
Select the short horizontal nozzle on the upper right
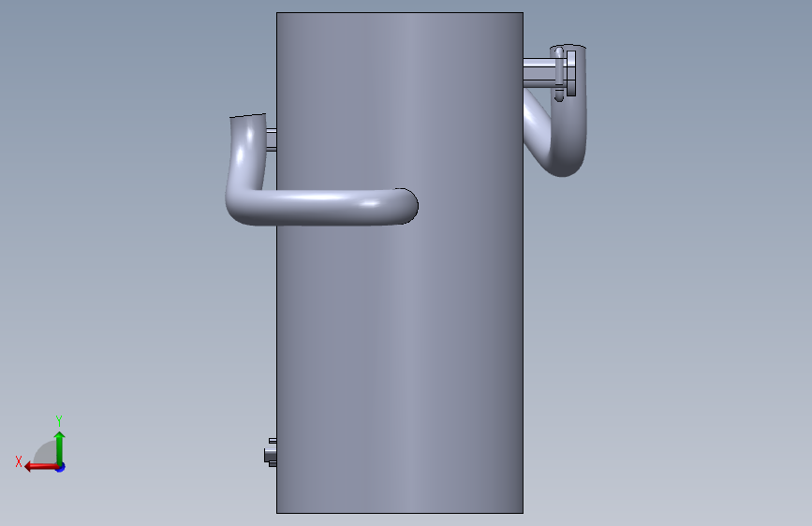(x=539, y=73)
